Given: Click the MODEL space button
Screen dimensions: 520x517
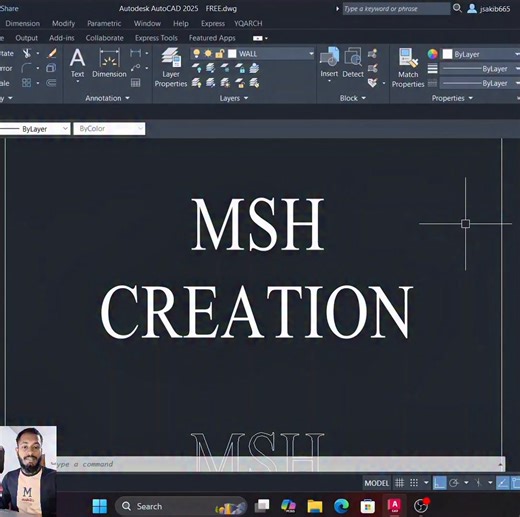Looking at the screenshot, I should point(376,483).
